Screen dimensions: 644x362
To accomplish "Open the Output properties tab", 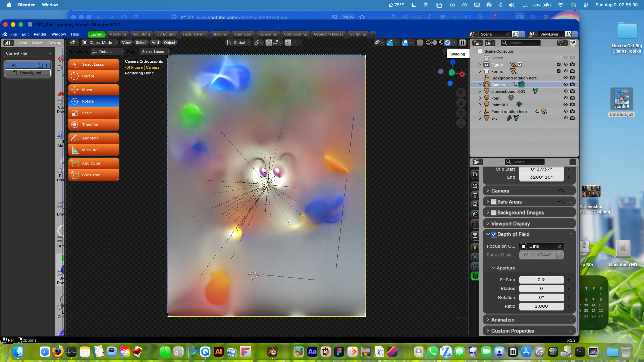I will point(475,195).
